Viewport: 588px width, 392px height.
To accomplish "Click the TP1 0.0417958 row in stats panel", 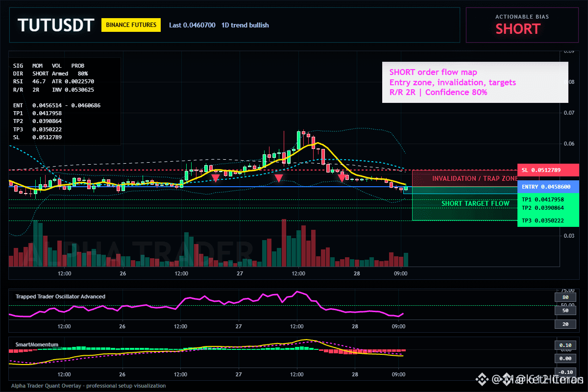I will click(37, 113).
